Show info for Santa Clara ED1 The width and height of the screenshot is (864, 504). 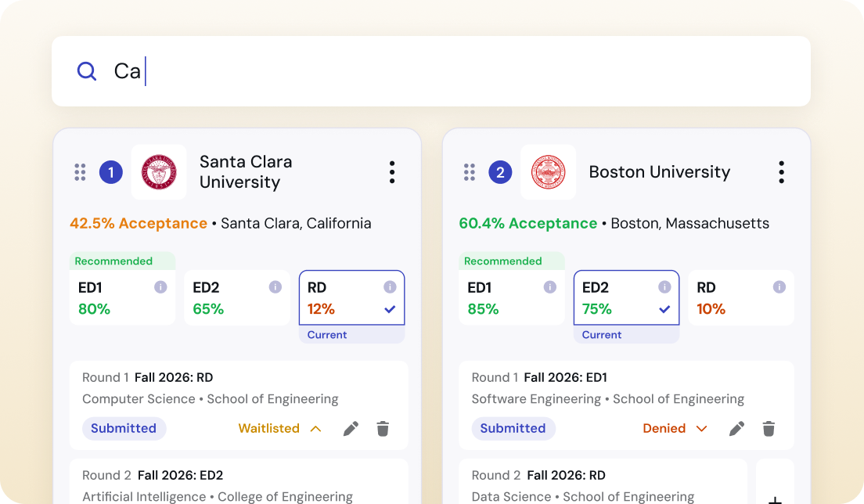pyautogui.click(x=160, y=287)
